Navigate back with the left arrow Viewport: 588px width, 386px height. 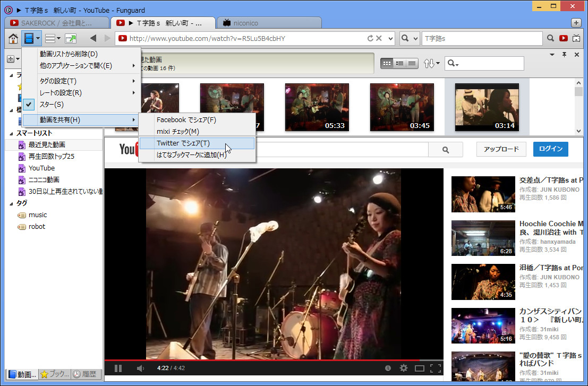click(93, 38)
